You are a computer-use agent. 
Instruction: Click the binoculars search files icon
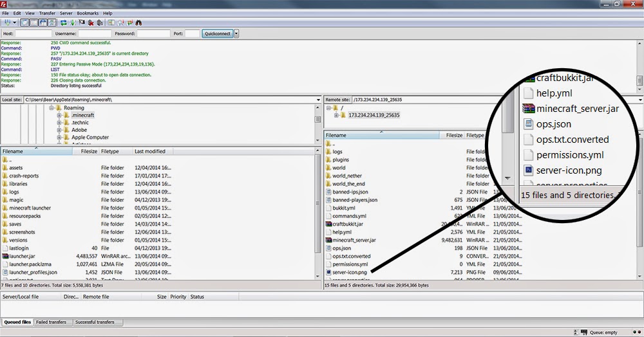coord(139,23)
